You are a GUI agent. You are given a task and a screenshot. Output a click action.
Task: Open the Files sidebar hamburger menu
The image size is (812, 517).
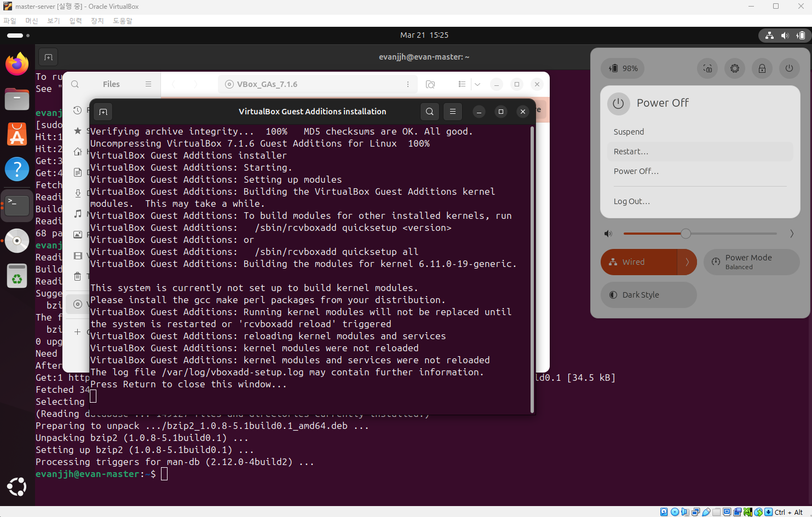point(148,84)
